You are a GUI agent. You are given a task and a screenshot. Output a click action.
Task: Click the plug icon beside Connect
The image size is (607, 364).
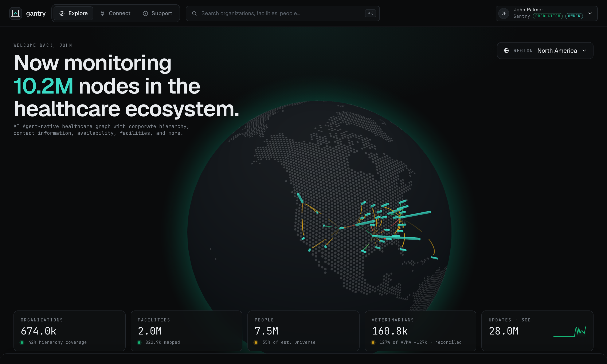coord(103,13)
